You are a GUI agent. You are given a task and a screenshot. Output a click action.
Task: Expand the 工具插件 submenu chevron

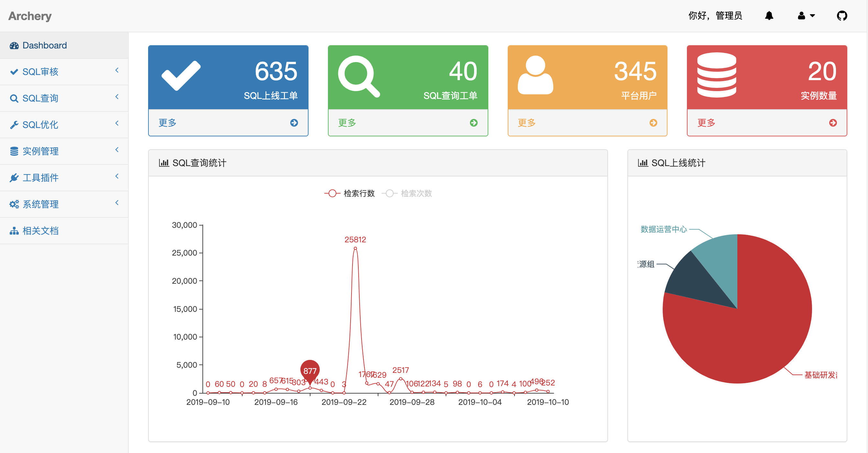point(117,176)
